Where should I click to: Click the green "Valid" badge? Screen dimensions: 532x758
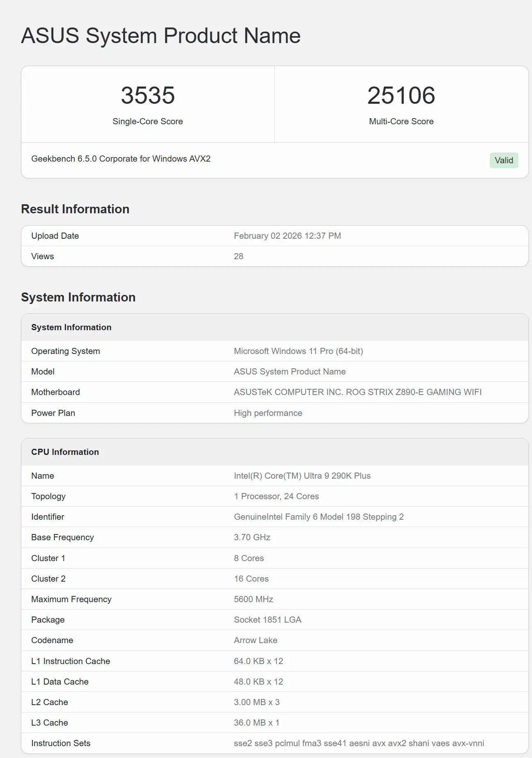pyautogui.click(x=504, y=160)
